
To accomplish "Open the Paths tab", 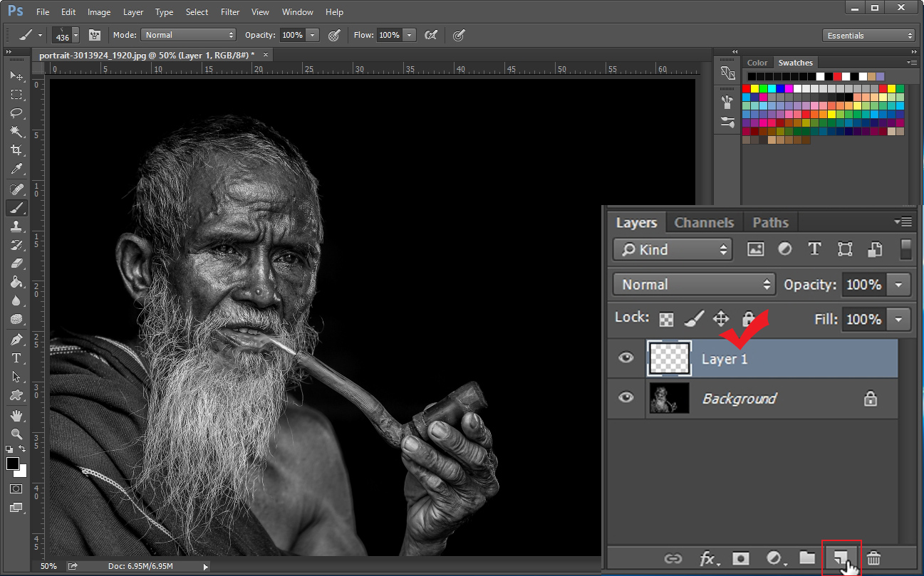I will coord(770,222).
